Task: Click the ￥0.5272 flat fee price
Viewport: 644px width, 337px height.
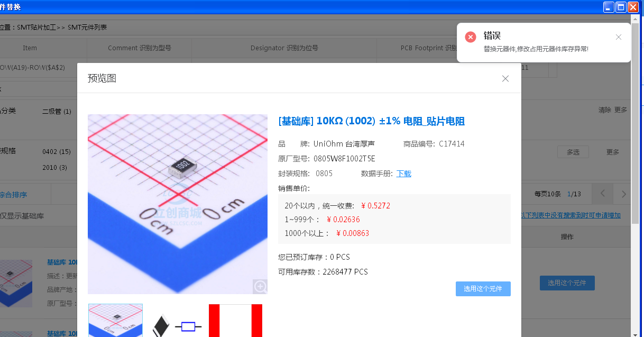Action: 375,206
